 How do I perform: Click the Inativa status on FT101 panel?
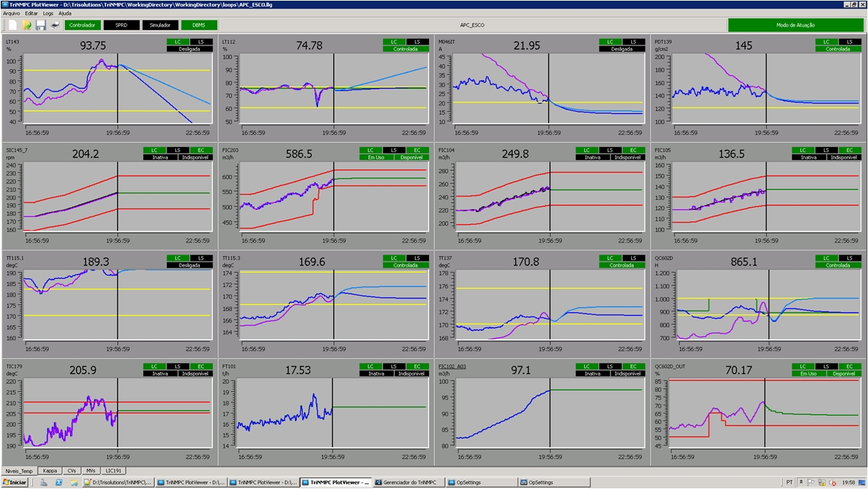click(376, 374)
